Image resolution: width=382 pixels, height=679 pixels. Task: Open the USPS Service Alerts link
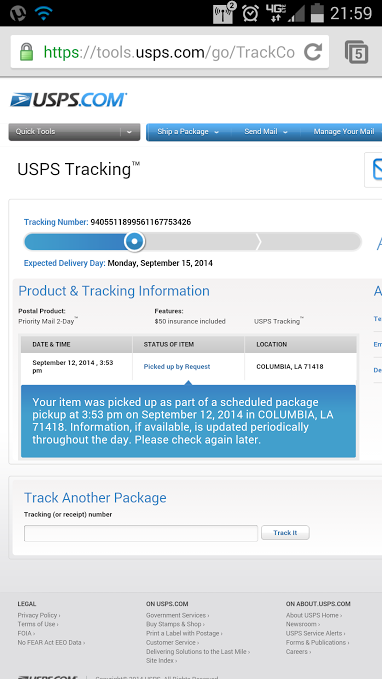[x=315, y=634]
